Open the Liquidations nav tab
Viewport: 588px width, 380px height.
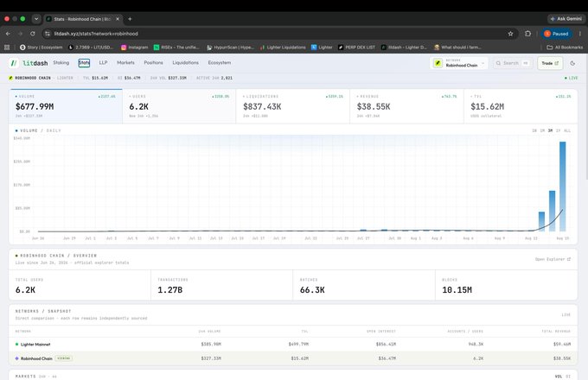click(x=186, y=62)
